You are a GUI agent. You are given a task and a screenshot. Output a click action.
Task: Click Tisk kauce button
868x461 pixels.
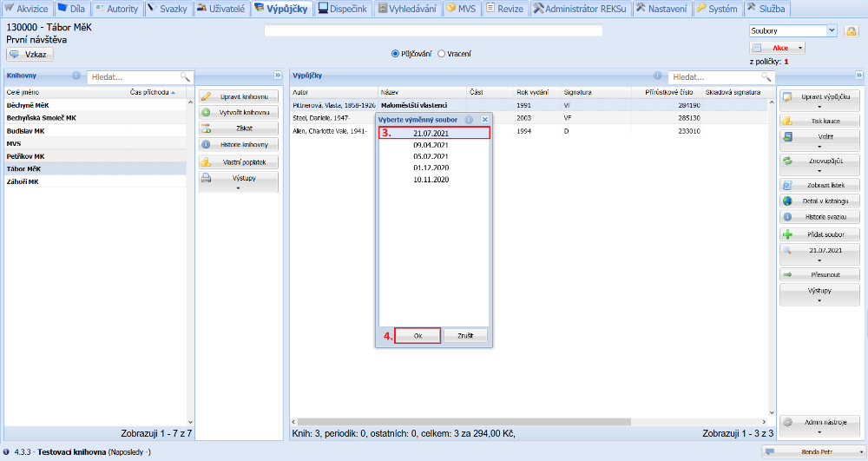point(819,121)
